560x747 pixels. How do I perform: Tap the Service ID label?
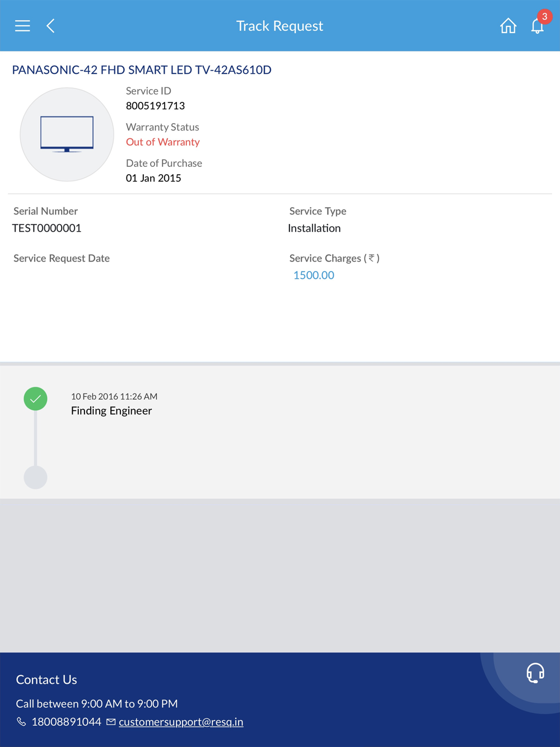(x=148, y=91)
